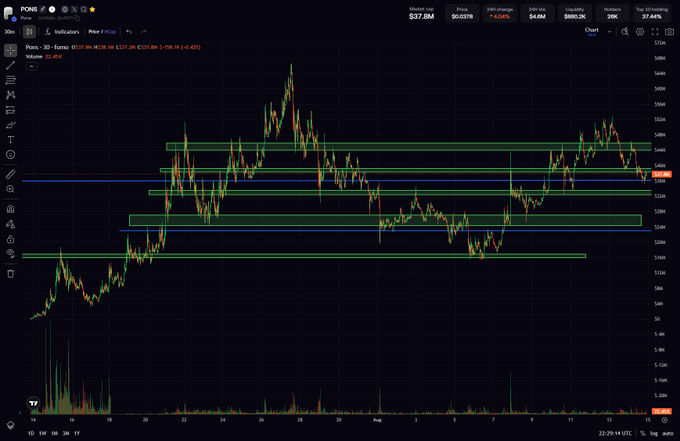Click the PONS token logo
The width and height of the screenshot is (680, 441).
coord(9,13)
